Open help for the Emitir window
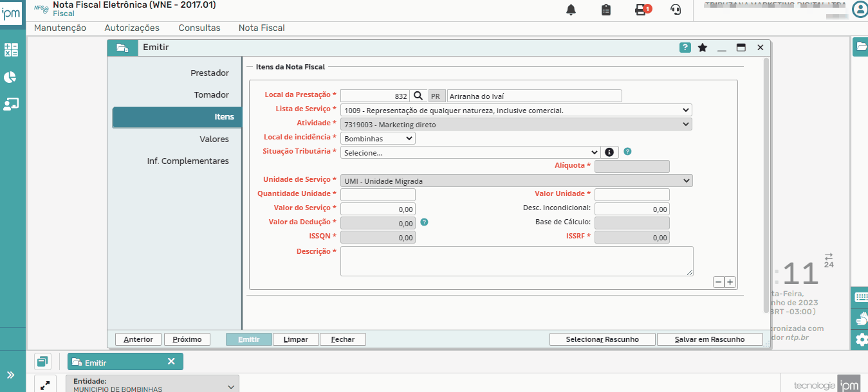The width and height of the screenshot is (868, 392). (x=685, y=48)
